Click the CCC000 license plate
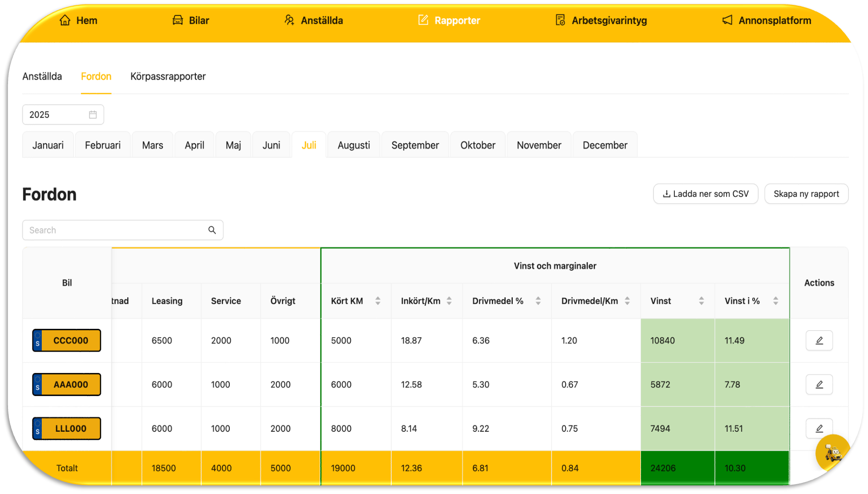 (x=66, y=340)
